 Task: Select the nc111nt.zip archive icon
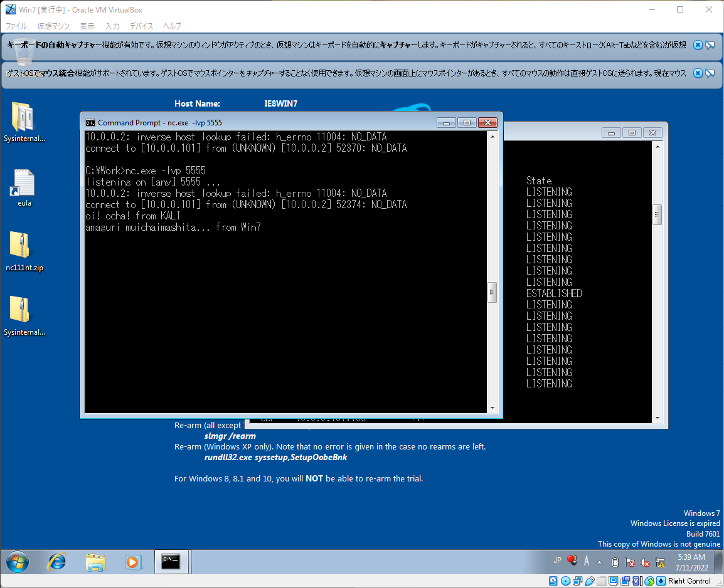[x=24, y=251]
